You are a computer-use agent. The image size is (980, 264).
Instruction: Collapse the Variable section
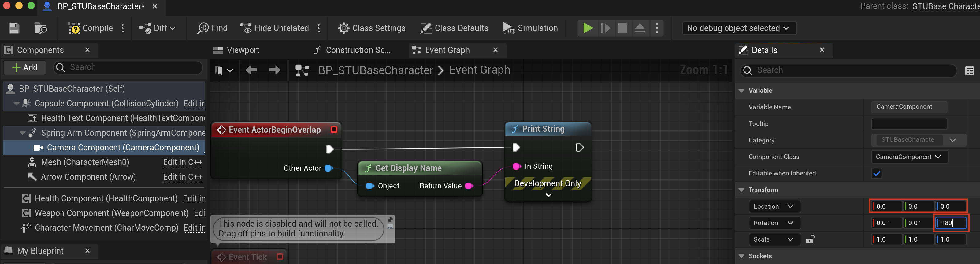pos(741,91)
